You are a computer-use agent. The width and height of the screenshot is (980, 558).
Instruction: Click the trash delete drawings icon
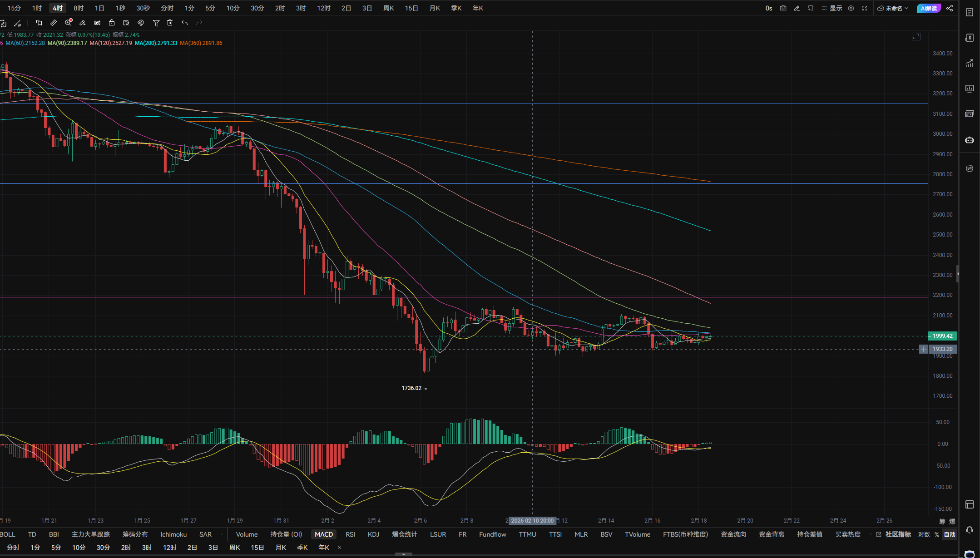[170, 23]
